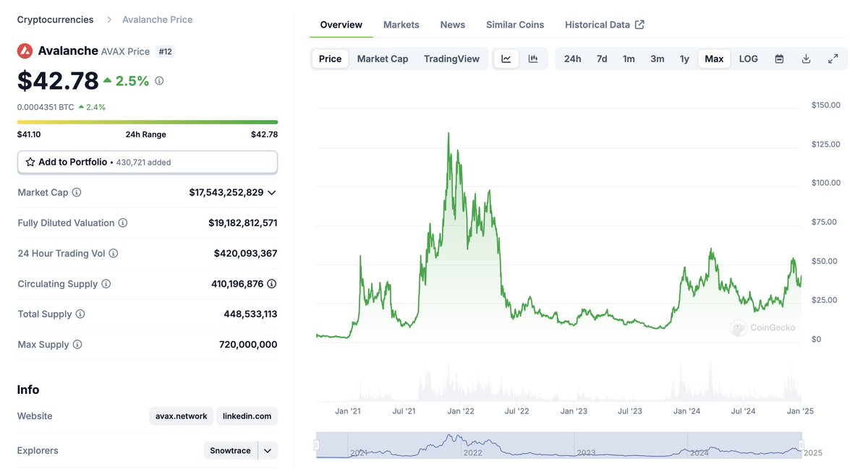This screenshot has width=868, height=469.
Task: Select the Price chart toggle
Action: coord(330,59)
